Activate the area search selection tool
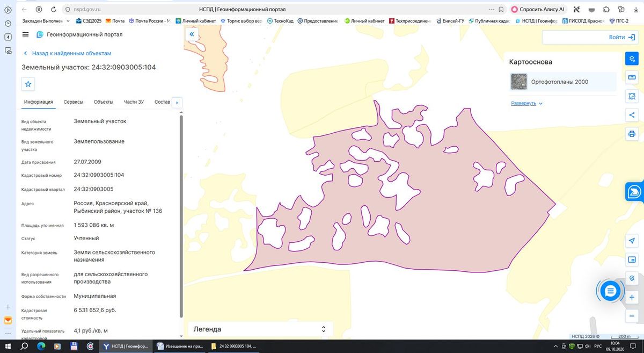Image resolution: width=644 pixels, height=353 pixels. [632, 96]
